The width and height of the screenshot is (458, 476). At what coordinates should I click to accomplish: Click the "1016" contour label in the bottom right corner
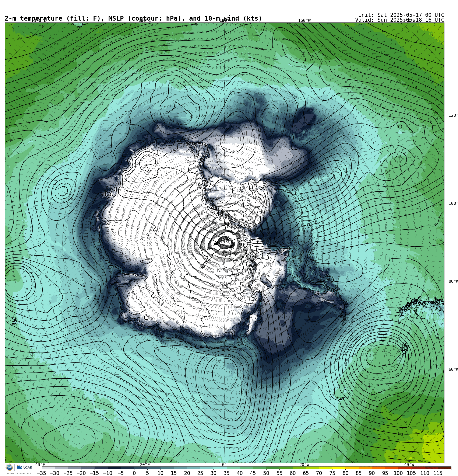click(420, 461)
